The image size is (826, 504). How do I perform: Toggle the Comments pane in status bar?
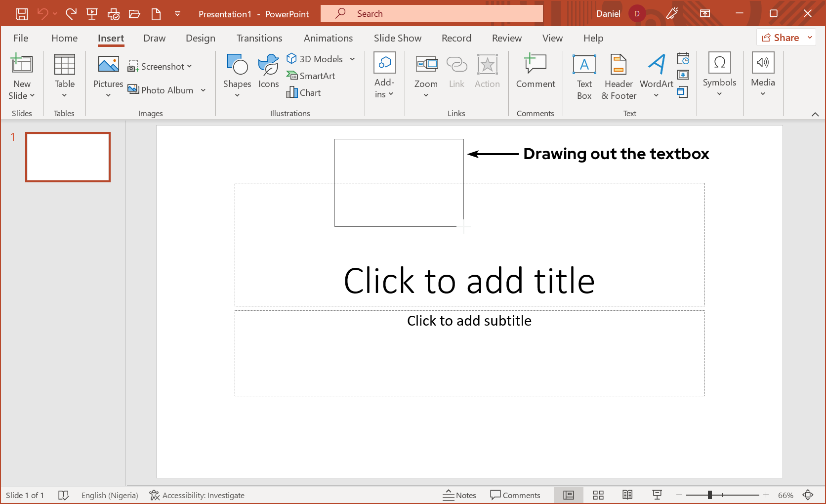pyautogui.click(x=515, y=495)
